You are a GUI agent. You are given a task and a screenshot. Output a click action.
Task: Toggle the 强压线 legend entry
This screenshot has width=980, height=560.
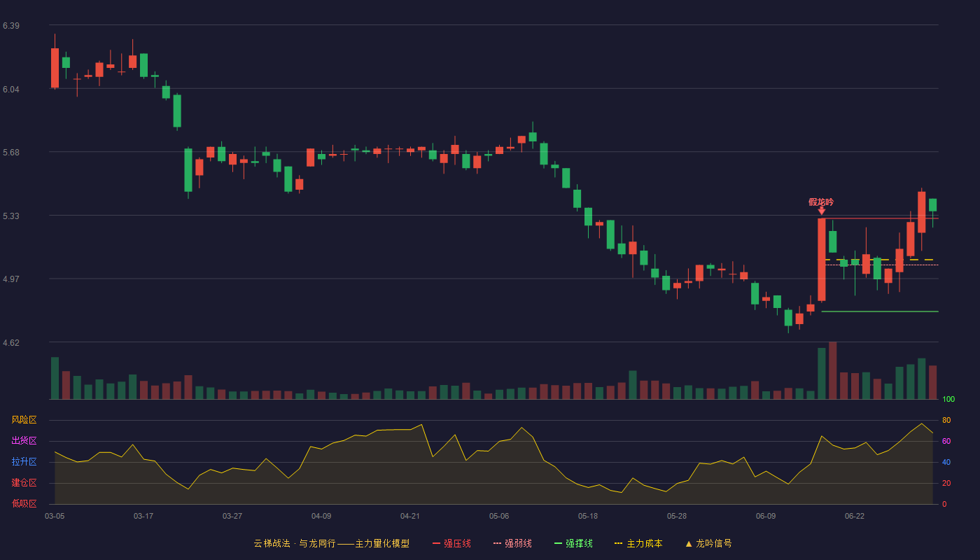click(x=451, y=543)
